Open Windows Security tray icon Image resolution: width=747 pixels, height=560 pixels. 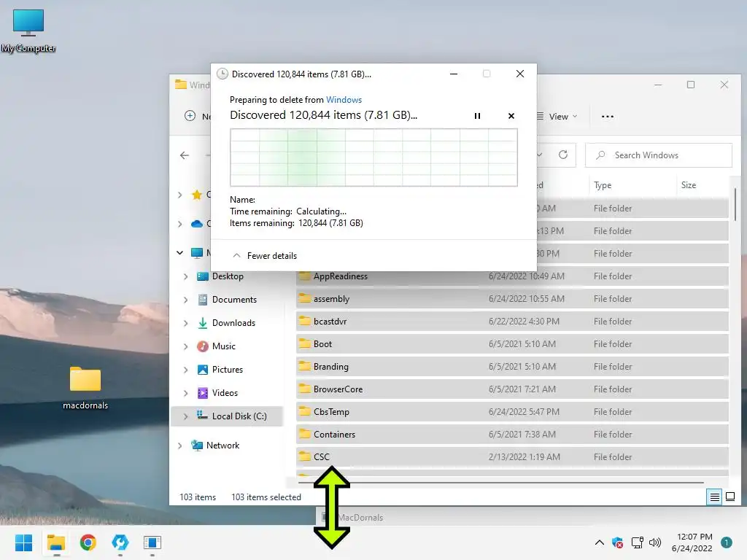click(x=617, y=542)
